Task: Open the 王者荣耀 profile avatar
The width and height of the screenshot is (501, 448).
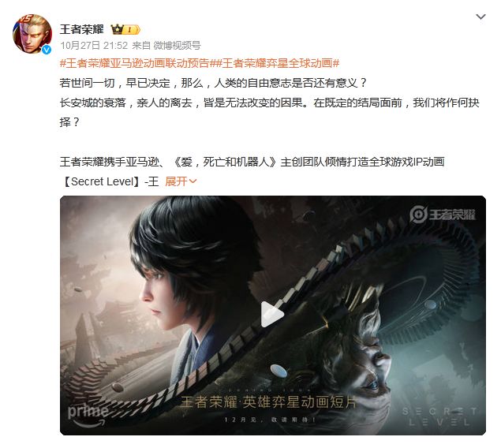Action: (x=32, y=34)
